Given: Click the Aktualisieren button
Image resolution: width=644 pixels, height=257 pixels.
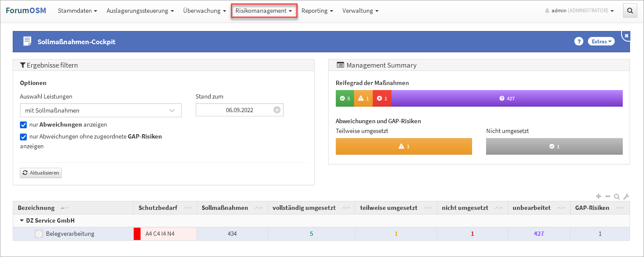Looking at the screenshot, I should pyautogui.click(x=41, y=173).
